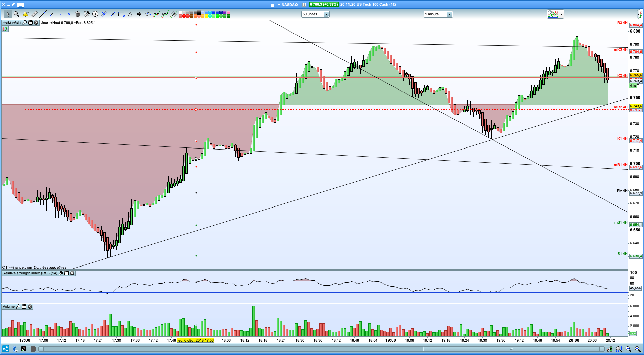This screenshot has width=644, height=355.
Task: Select the text annotation tool
Action: [x=95, y=14]
